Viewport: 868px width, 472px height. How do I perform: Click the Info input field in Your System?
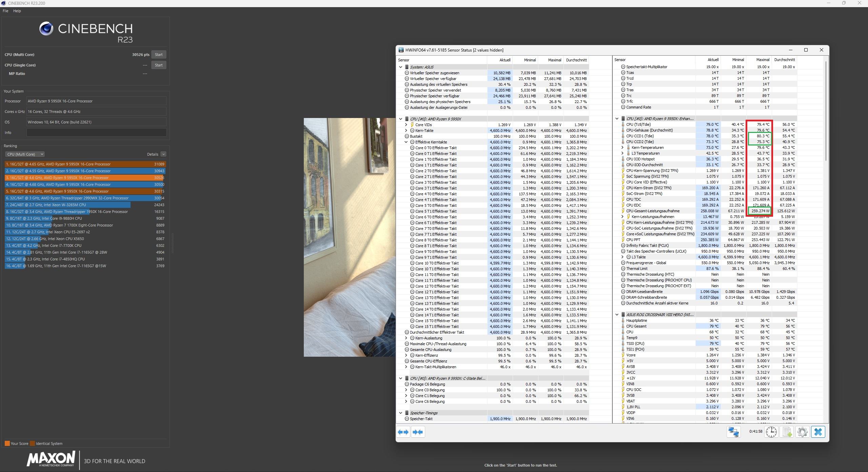pyautogui.click(x=96, y=133)
